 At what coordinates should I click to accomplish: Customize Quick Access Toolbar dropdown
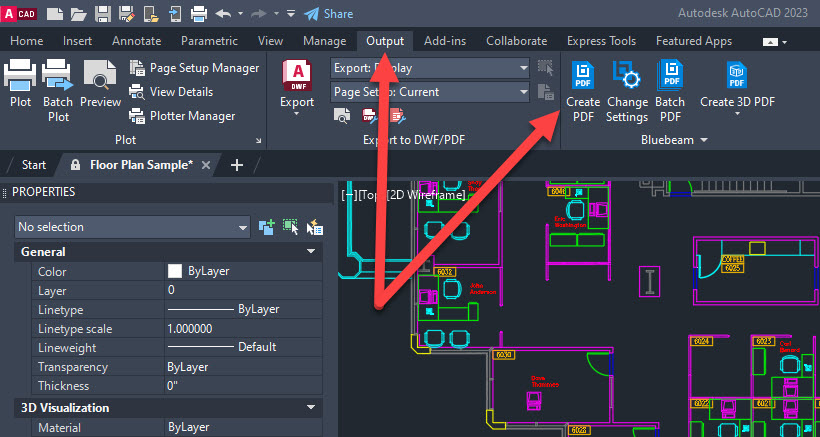point(291,14)
